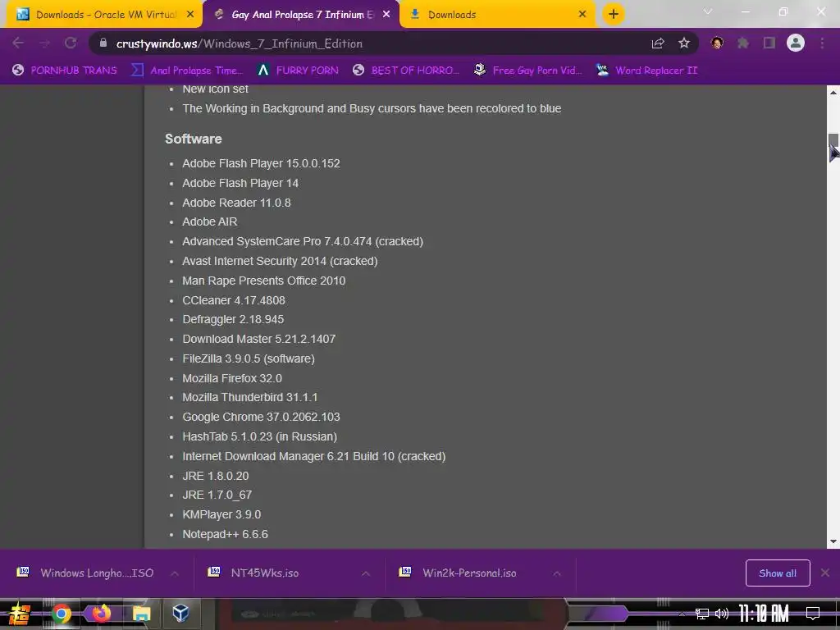Click the Adobe Reader 11.0.8 entry
840x630 pixels.
(236, 203)
